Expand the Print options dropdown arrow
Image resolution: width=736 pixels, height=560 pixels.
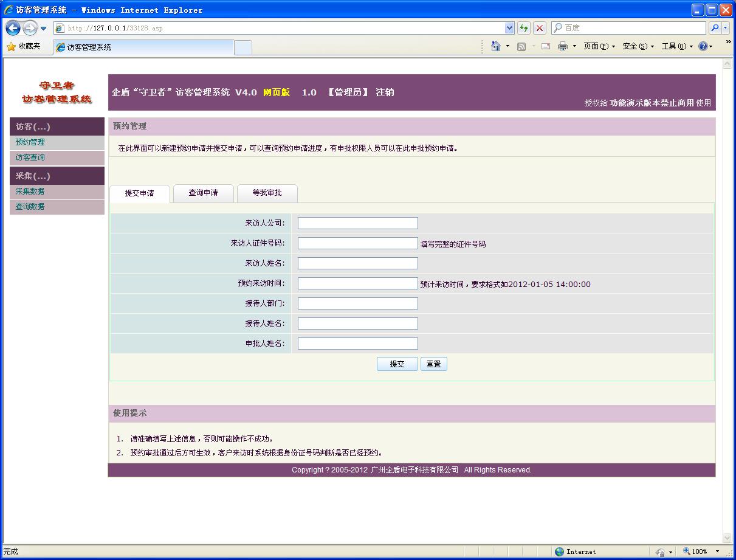pos(574,46)
